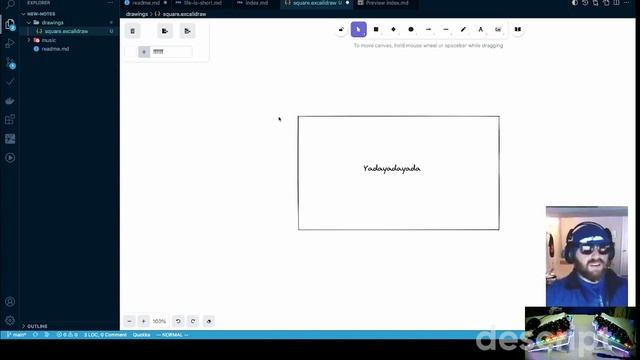
Task: Click the Excalidraw trash clear-canvas icon
Action: (132, 31)
